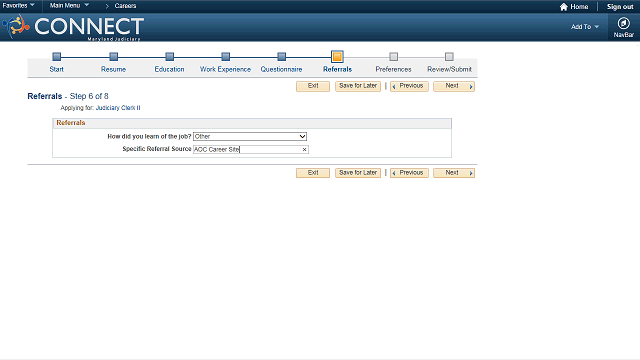Click the bottom Save for Later button
This screenshot has height=360, width=640.
358,173
